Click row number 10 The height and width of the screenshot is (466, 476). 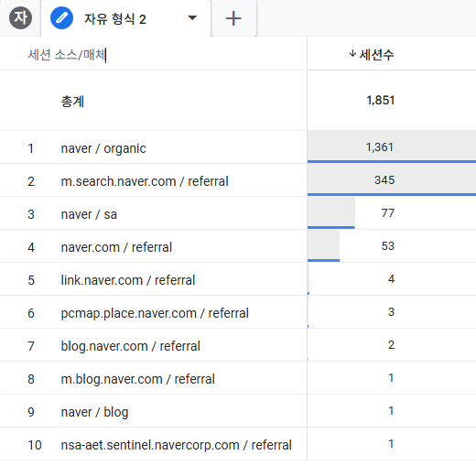point(35,445)
